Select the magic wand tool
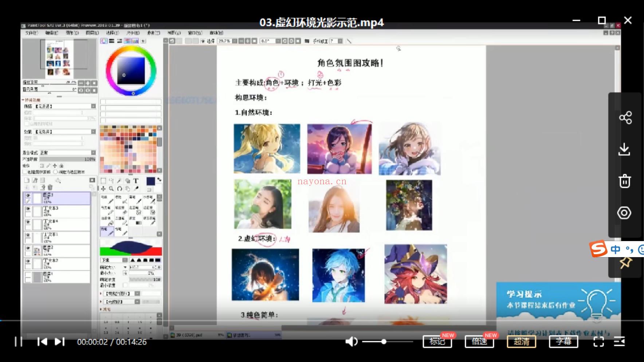The width and height of the screenshot is (644, 362). (x=119, y=181)
